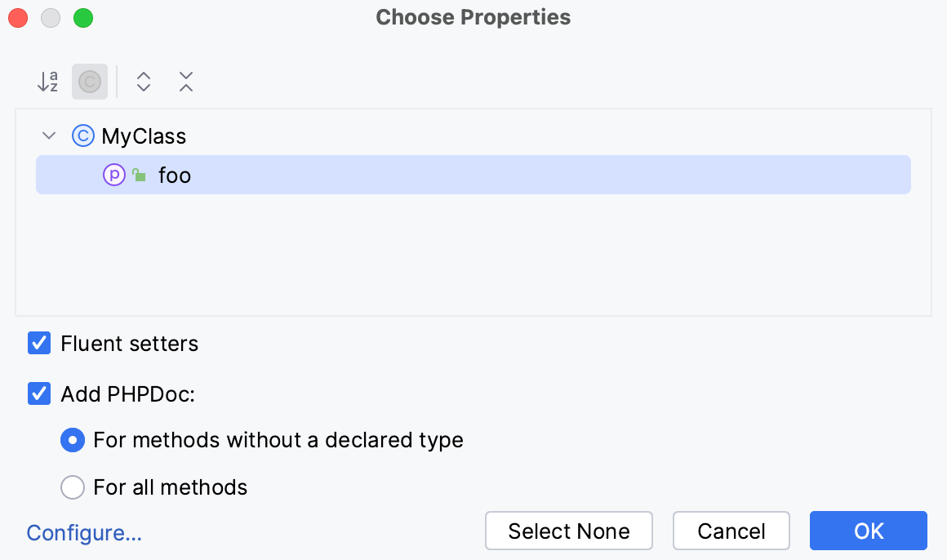947x560 pixels.
Task: Click the alphabetical sort icon
Action: click(x=47, y=82)
